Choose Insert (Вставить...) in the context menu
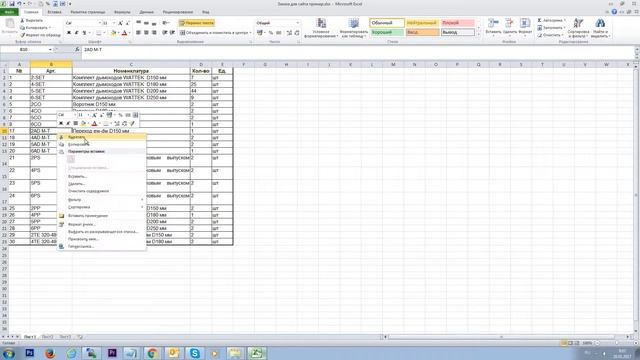This screenshot has height=360, width=640. [x=102, y=177]
